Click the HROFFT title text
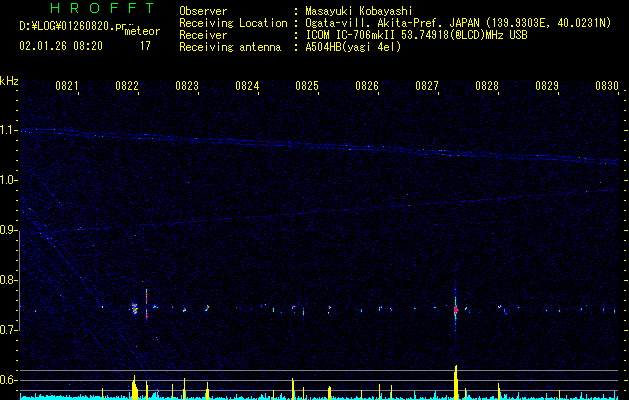629x400 pixels. (x=102, y=8)
